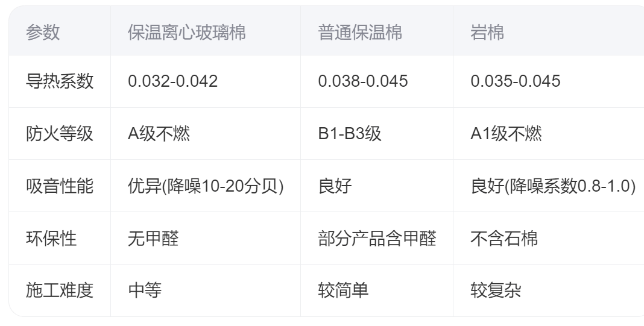Click the 良好(降噪系数0.8-1.0) cell
This screenshot has height=326, width=644.
click(x=553, y=186)
